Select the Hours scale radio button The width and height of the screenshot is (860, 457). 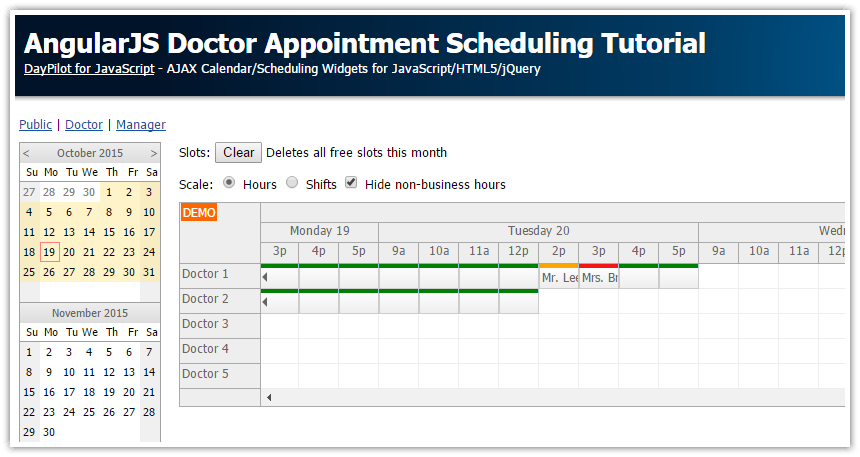(229, 183)
